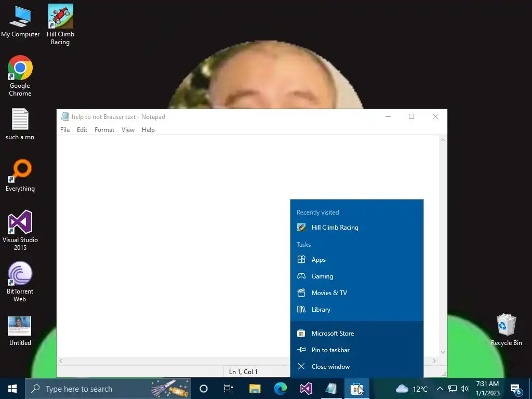Image resolution: width=532 pixels, height=399 pixels.
Task: Minimize the Notepad window
Action: (x=388, y=116)
